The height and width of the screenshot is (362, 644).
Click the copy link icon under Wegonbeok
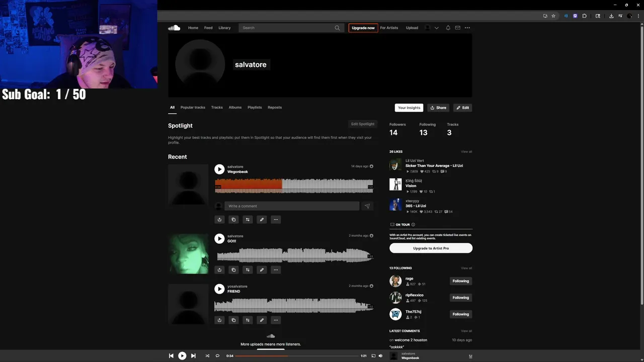[x=233, y=219]
